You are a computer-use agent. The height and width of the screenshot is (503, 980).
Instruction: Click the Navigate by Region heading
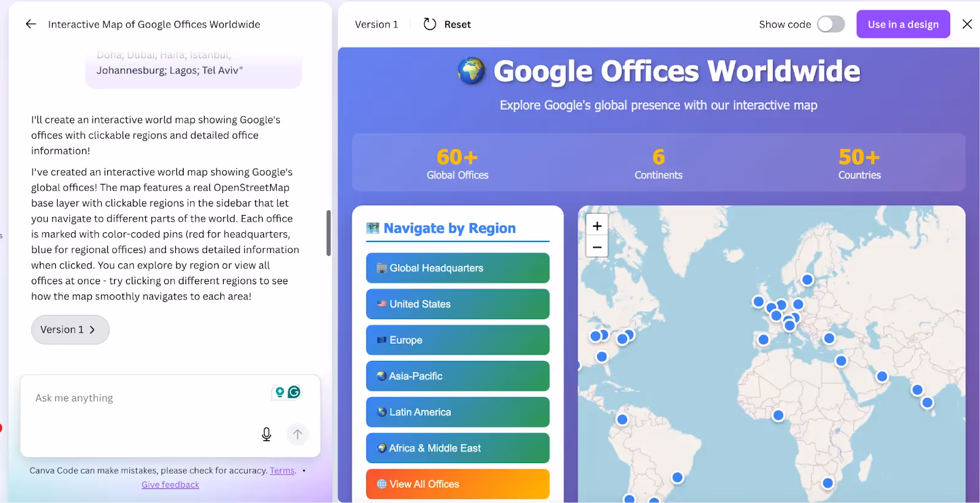450,228
